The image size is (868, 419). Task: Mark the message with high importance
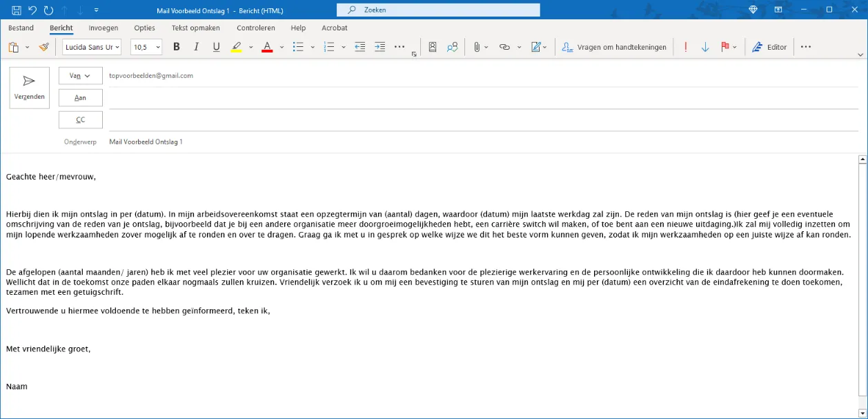[x=684, y=46]
